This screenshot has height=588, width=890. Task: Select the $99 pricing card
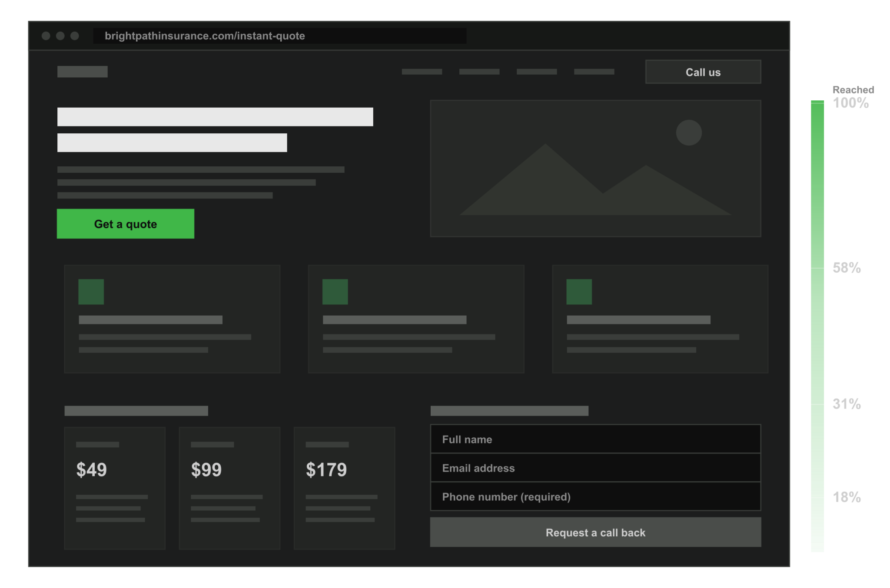[x=229, y=488]
